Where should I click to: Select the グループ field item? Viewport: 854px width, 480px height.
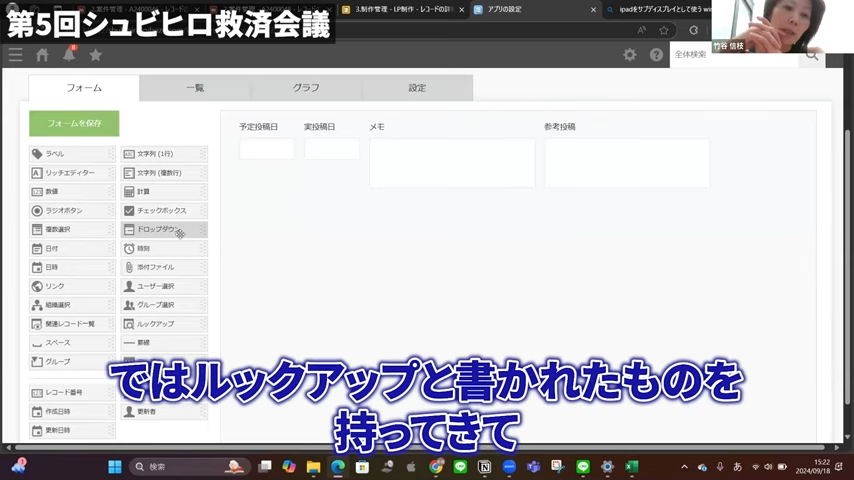(x=72, y=361)
